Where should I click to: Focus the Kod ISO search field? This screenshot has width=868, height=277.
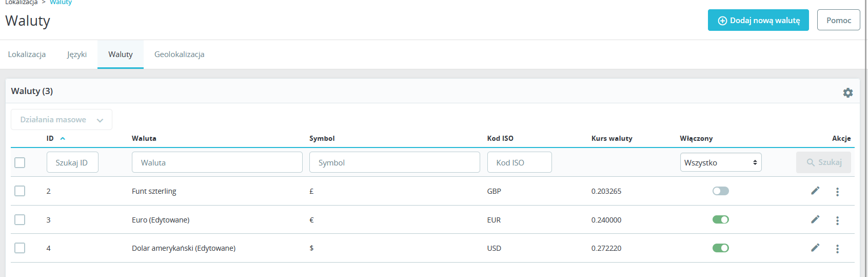(519, 162)
